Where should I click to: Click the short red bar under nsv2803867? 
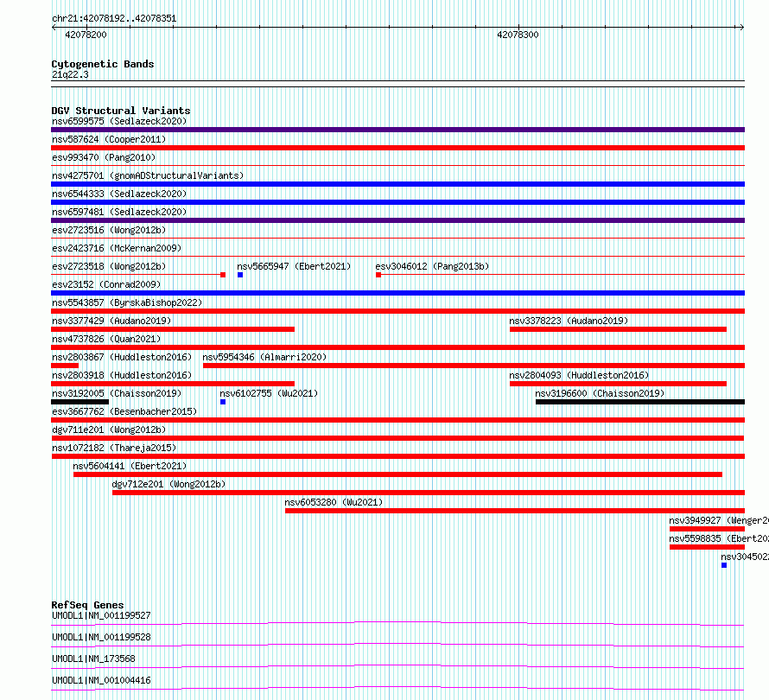tap(65, 366)
